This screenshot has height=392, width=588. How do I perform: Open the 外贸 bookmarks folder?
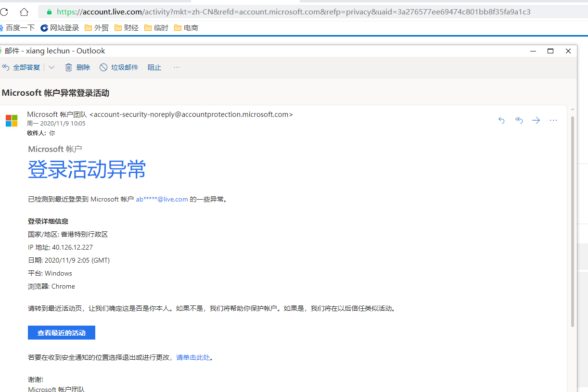pos(97,28)
